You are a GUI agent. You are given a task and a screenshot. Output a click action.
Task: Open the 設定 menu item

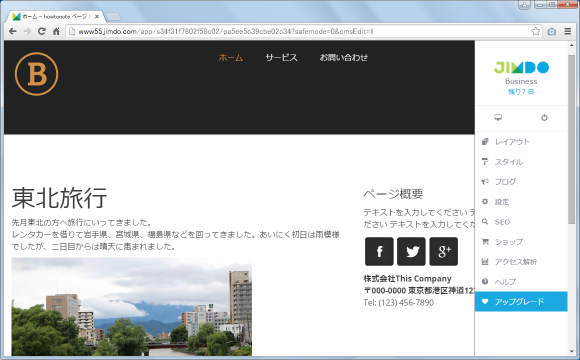pyautogui.click(x=521, y=202)
